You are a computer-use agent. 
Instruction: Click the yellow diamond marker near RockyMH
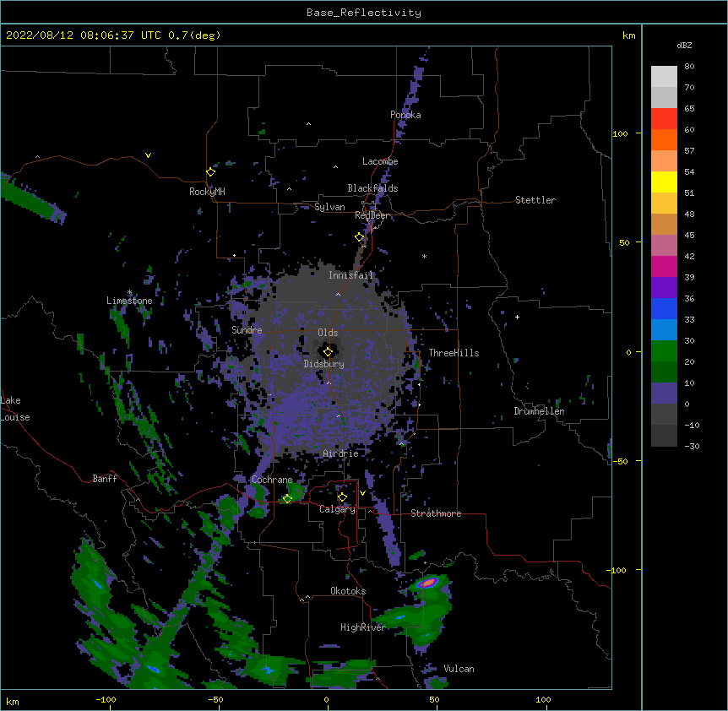(211, 172)
